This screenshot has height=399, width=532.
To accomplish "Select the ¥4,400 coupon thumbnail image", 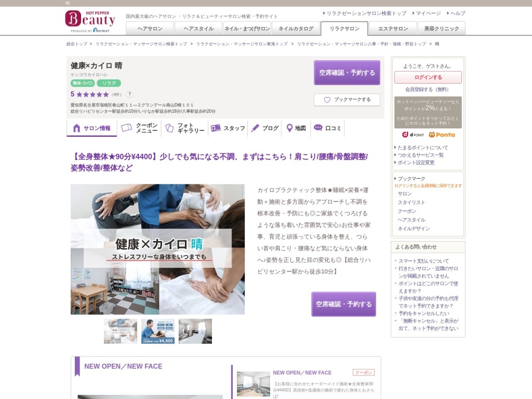I will [158, 331].
